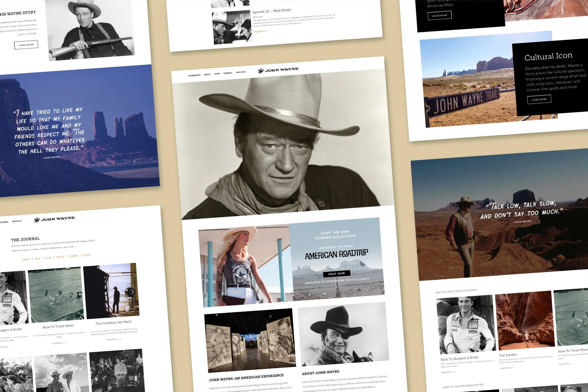The height and width of the screenshot is (392, 588).
Task: Open the How To Tread Water title link
Action: [58, 326]
